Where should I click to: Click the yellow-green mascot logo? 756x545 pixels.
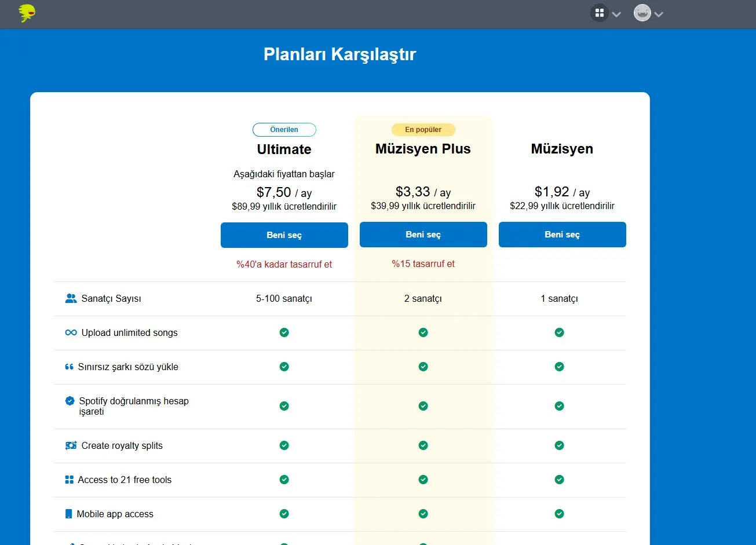pyautogui.click(x=27, y=13)
